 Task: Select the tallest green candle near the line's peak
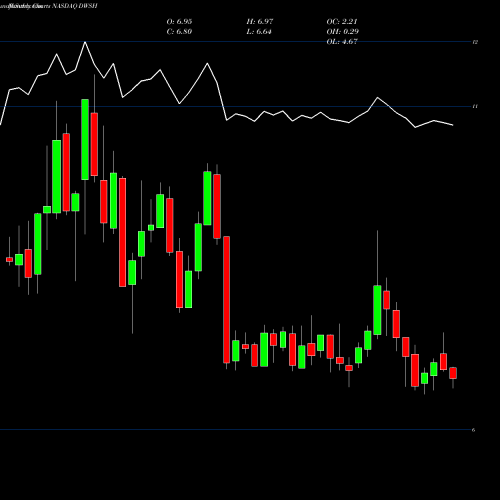pyautogui.click(x=85, y=139)
